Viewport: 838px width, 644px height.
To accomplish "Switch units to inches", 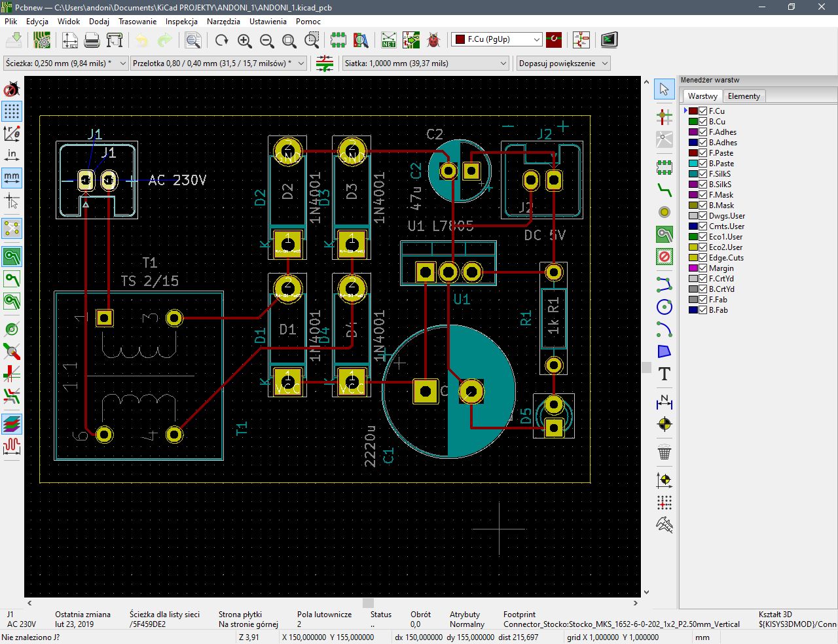I will click(x=12, y=155).
